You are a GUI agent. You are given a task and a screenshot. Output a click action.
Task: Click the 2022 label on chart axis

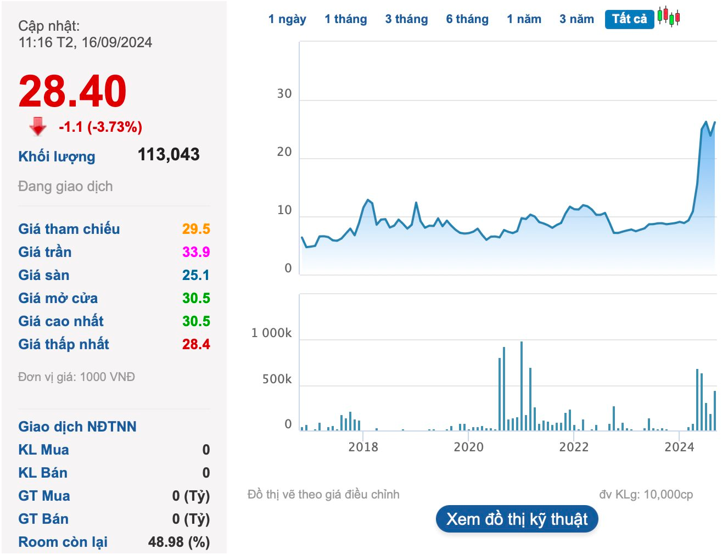[574, 447]
